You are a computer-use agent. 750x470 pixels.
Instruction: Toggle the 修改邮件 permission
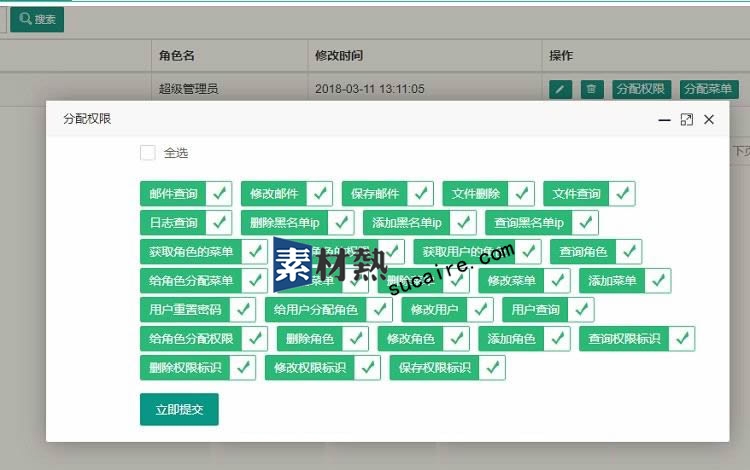coord(287,194)
